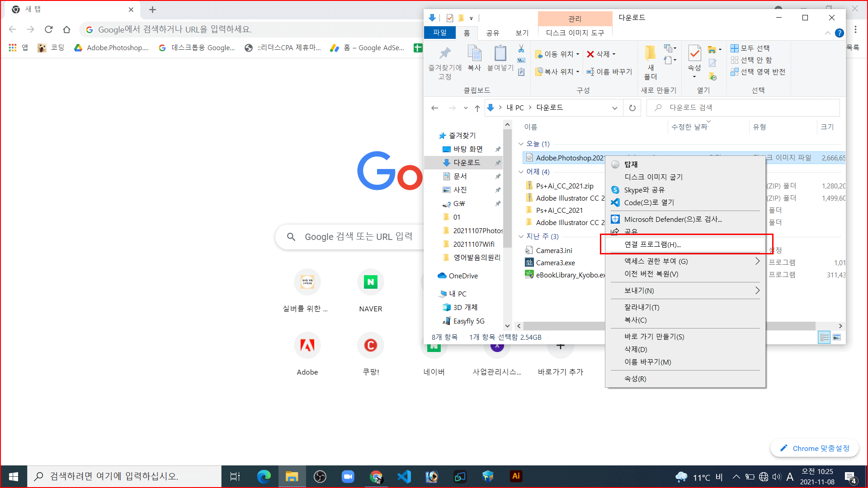
Task: Click Select All (모두 선택) in ribbon
Action: click(750, 48)
